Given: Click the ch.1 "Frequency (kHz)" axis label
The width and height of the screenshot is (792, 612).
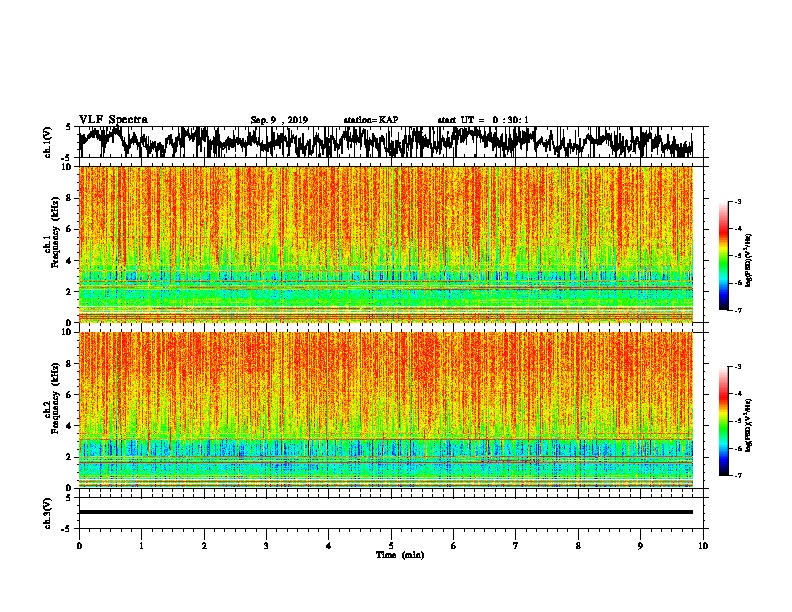Looking at the screenshot, I should pyautogui.click(x=55, y=232).
